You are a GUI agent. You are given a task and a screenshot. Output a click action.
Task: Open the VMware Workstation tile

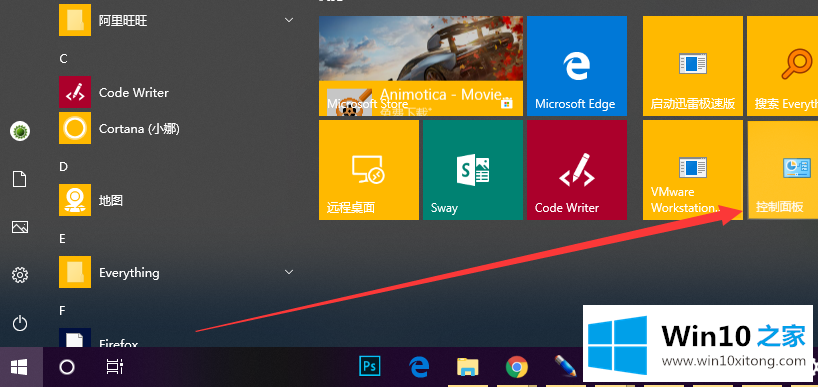692,170
